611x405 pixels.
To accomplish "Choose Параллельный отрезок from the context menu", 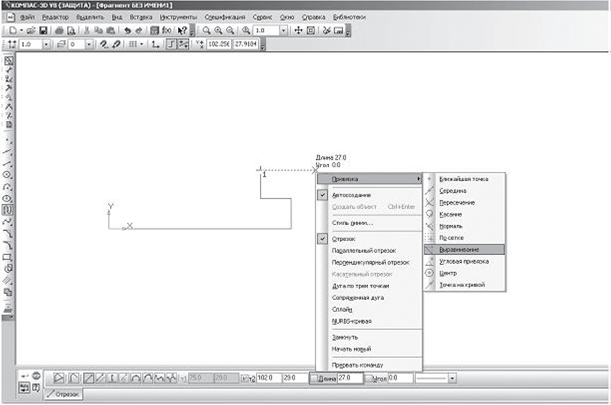I will click(x=364, y=251).
